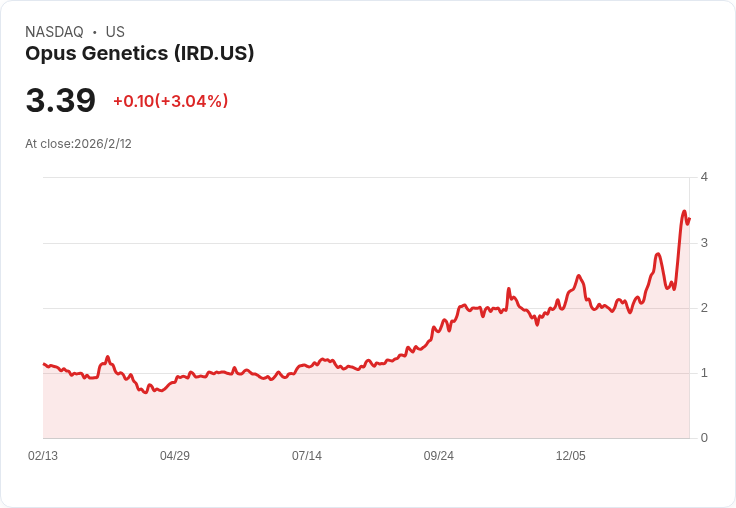
Task: Click the y-axis label 4
Action: [x=704, y=177]
